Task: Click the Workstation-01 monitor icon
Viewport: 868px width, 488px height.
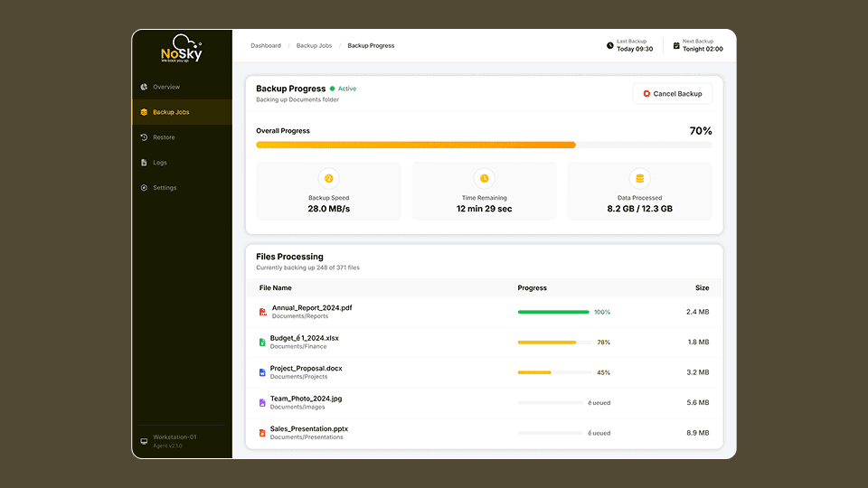Action: tap(144, 441)
